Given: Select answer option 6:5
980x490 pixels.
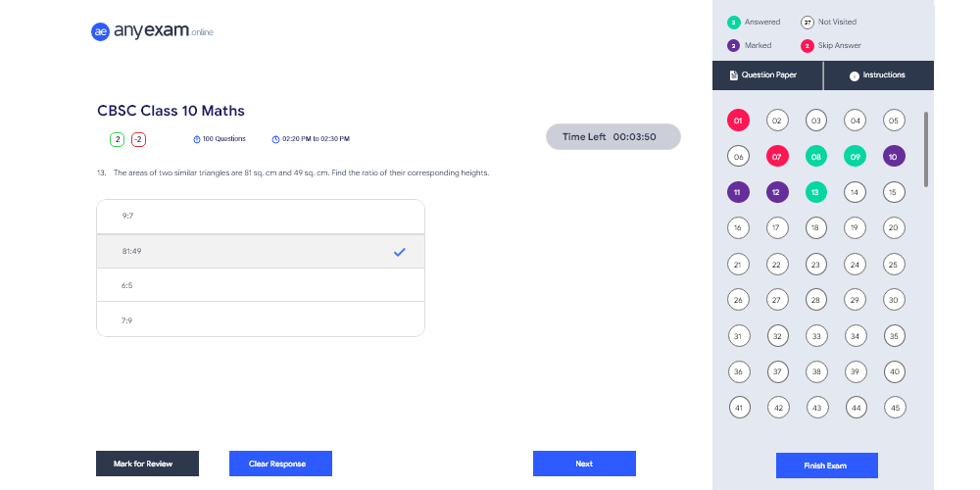Looking at the screenshot, I should click(261, 285).
